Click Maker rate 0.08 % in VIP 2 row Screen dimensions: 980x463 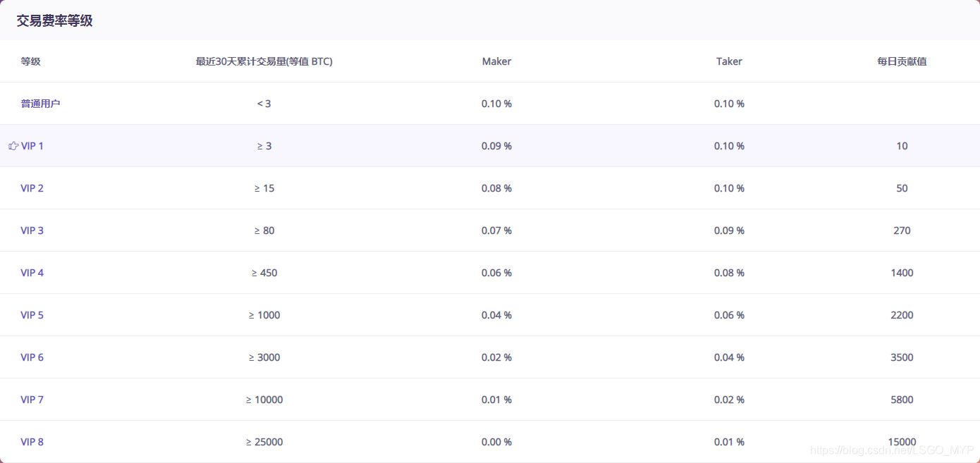click(496, 188)
